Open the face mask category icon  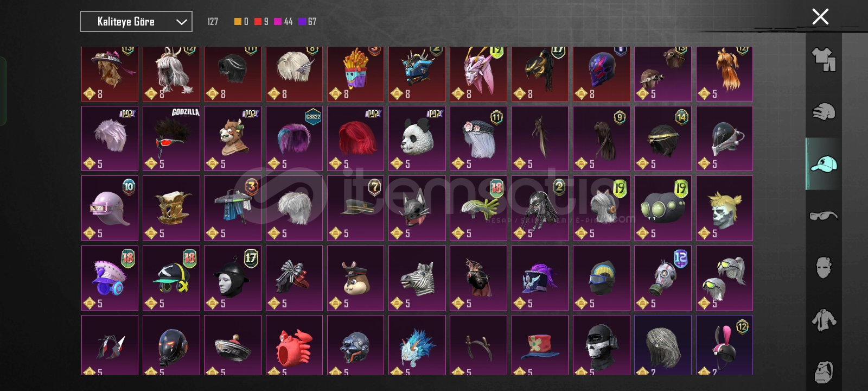824,268
